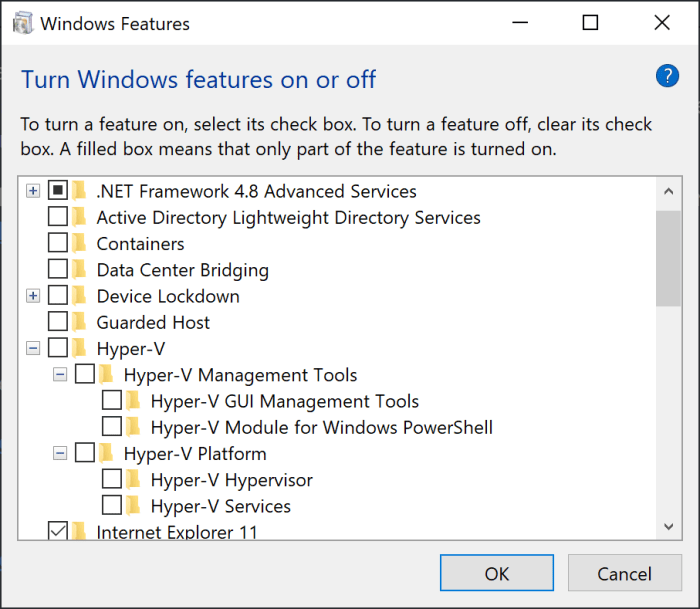Select the 'Hyper-V Services' label
The width and height of the screenshot is (700, 609).
coord(221,507)
